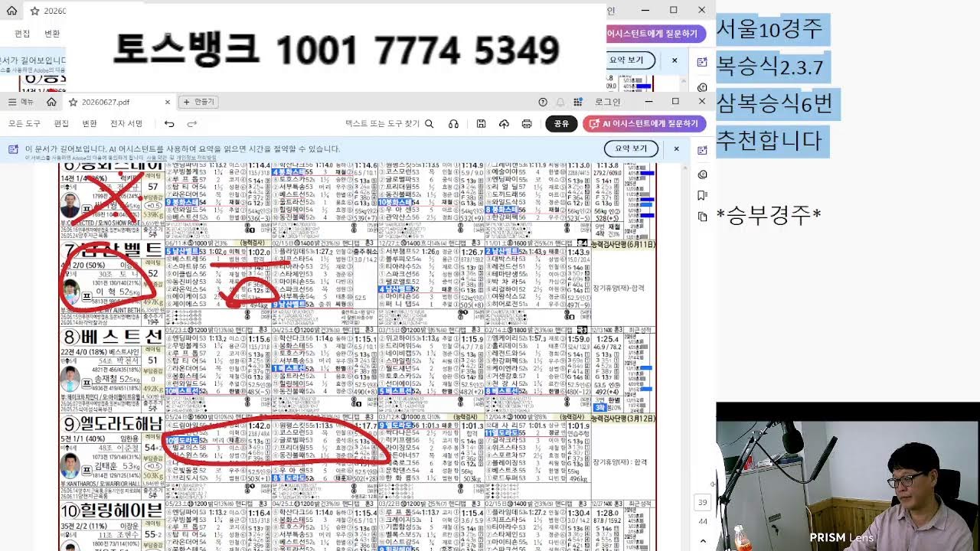Screen dimensions: 980x551
Task: Print the PDF with printer icon
Action: click(527, 124)
